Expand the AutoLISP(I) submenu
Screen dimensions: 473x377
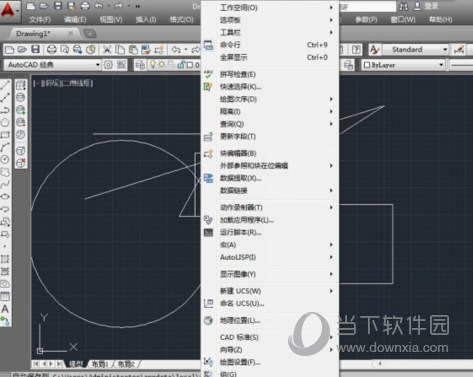[270, 257]
